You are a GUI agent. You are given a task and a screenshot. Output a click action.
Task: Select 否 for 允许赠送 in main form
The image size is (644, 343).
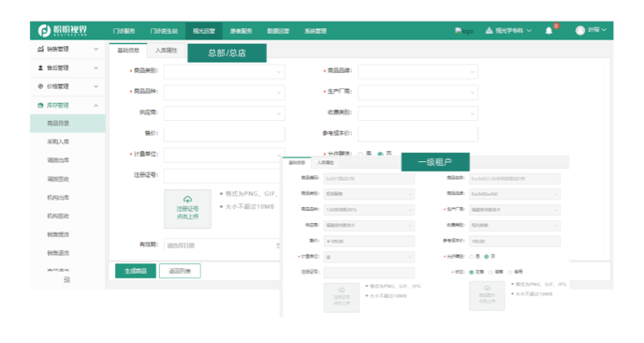380,154
